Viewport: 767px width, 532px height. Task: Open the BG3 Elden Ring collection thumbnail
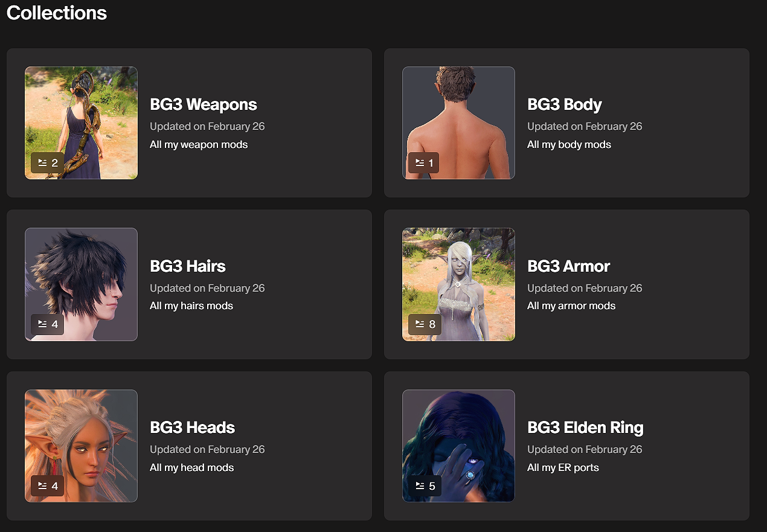[x=458, y=446]
